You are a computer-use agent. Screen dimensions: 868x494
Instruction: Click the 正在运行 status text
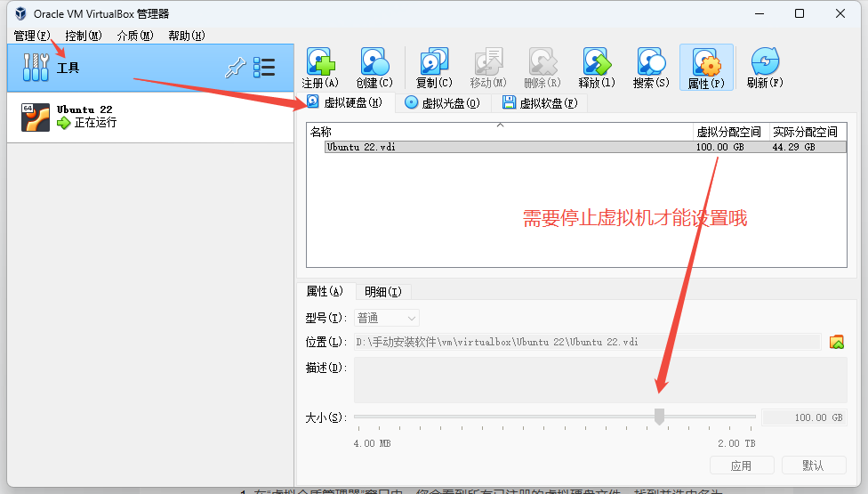tap(95, 123)
